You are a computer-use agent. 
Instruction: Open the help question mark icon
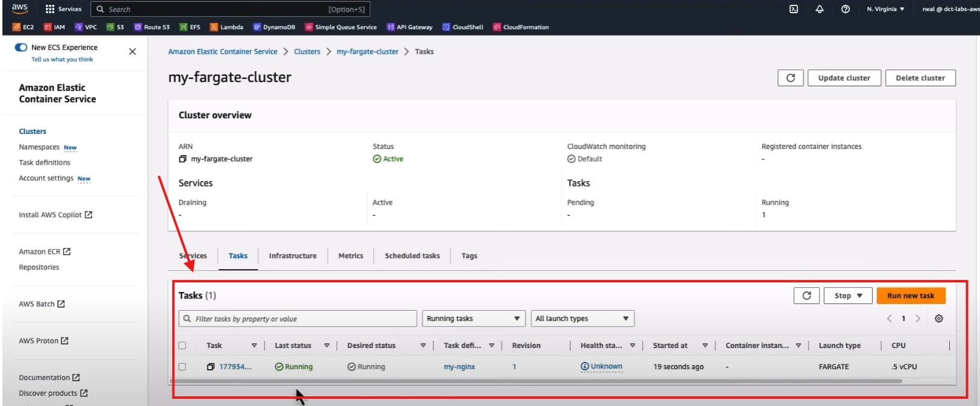pos(845,9)
